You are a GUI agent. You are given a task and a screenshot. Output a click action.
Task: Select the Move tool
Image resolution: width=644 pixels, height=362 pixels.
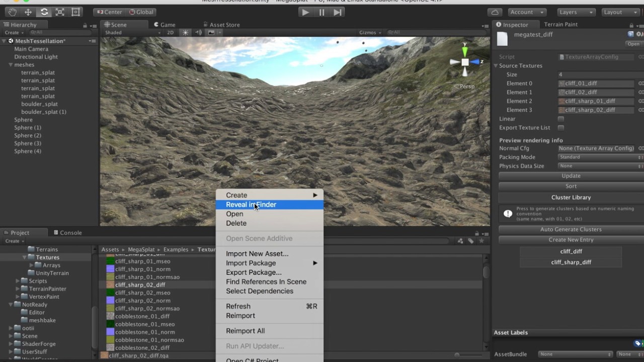[x=28, y=12]
